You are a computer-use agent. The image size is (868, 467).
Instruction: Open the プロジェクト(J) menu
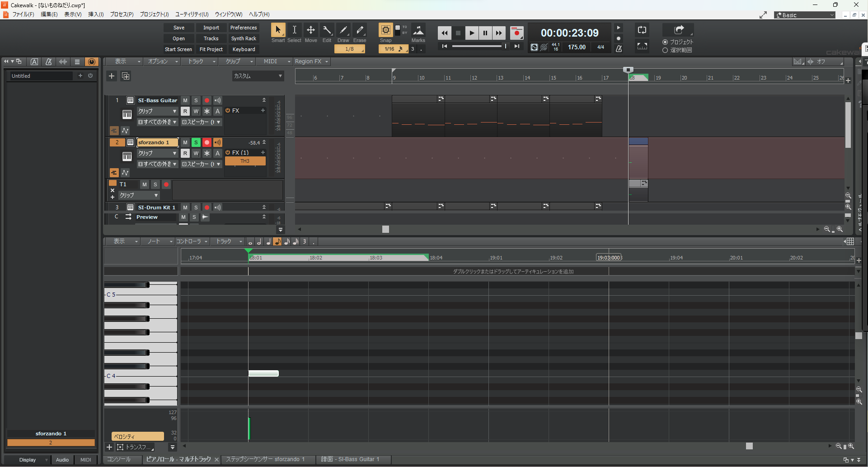tap(154, 14)
